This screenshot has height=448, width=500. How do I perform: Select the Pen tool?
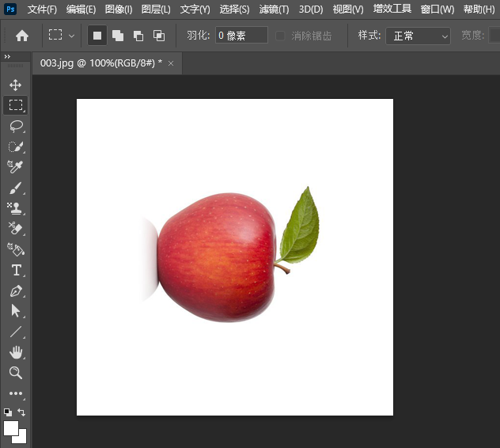pos(16,291)
